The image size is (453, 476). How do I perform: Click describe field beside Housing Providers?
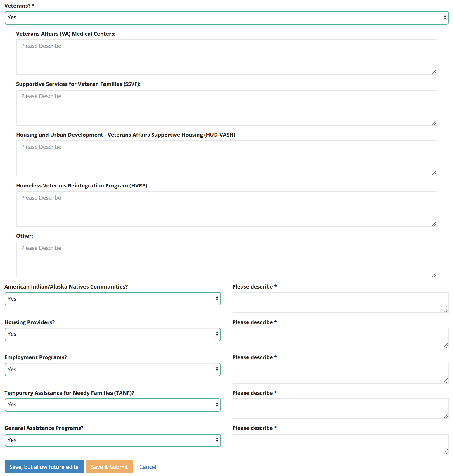[340, 338]
